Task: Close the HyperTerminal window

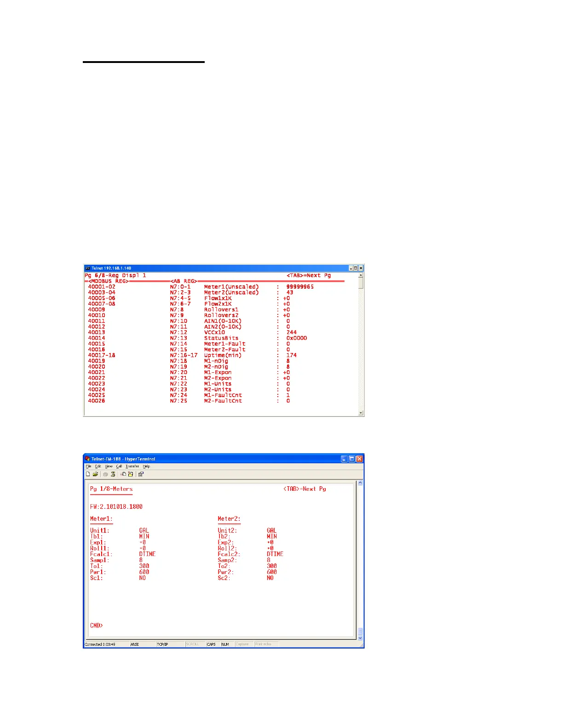Action: [360, 459]
